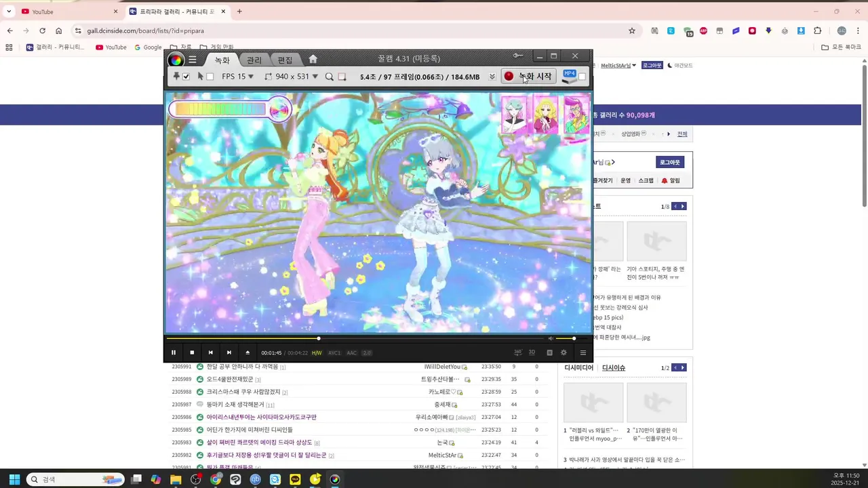Switch to the 녹화 tab in Honeycam

[x=222, y=60]
